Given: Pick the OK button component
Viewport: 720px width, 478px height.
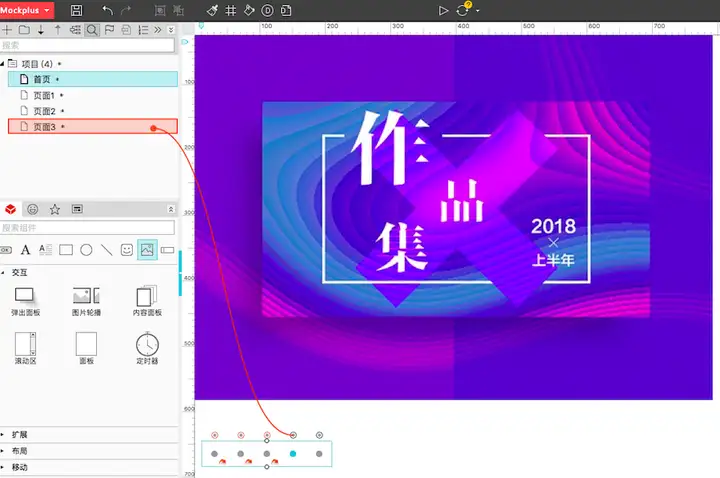Looking at the screenshot, I should 6,250.
